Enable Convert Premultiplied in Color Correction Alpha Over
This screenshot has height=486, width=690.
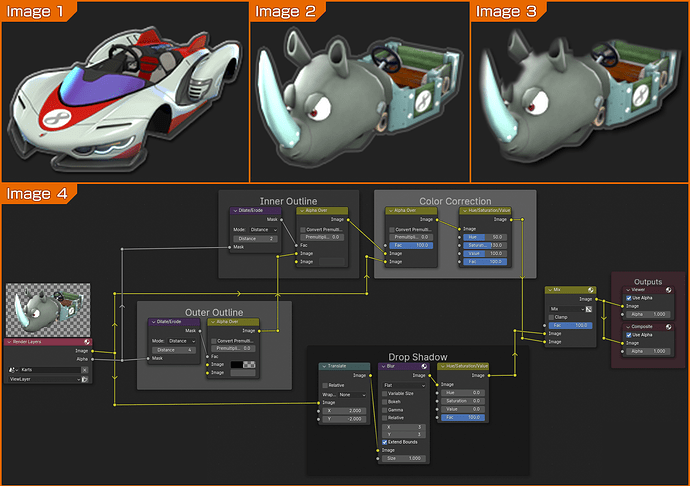[x=392, y=230]
